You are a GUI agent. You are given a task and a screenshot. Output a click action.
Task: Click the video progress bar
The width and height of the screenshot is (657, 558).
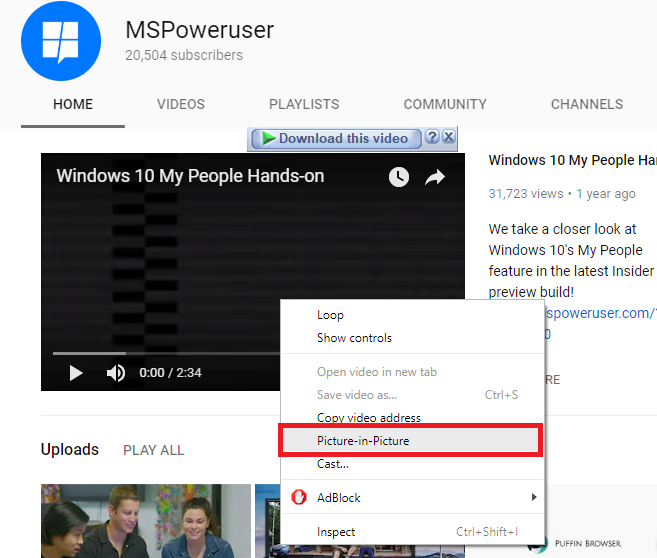[x=166, y=354]
